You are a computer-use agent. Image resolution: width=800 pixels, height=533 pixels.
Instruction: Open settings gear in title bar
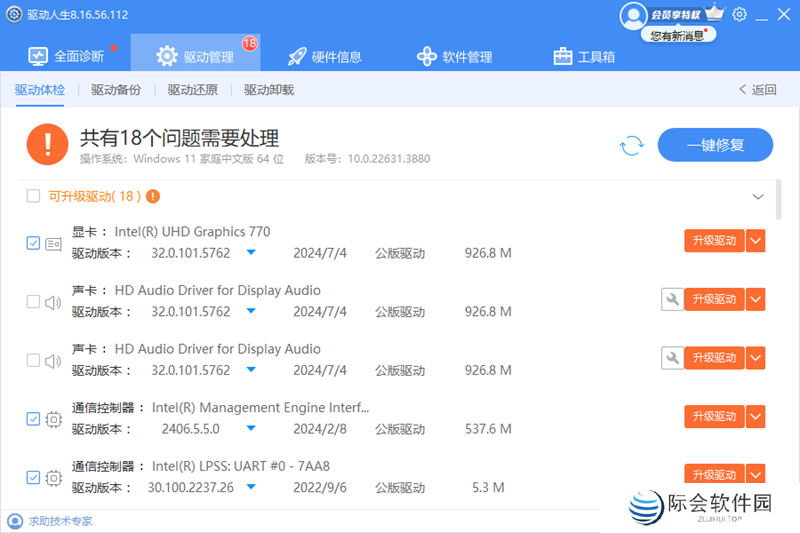point(739,14)
